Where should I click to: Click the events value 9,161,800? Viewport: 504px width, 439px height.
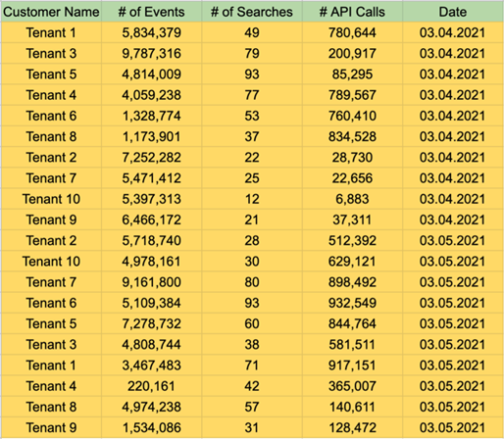coord(152,282)
